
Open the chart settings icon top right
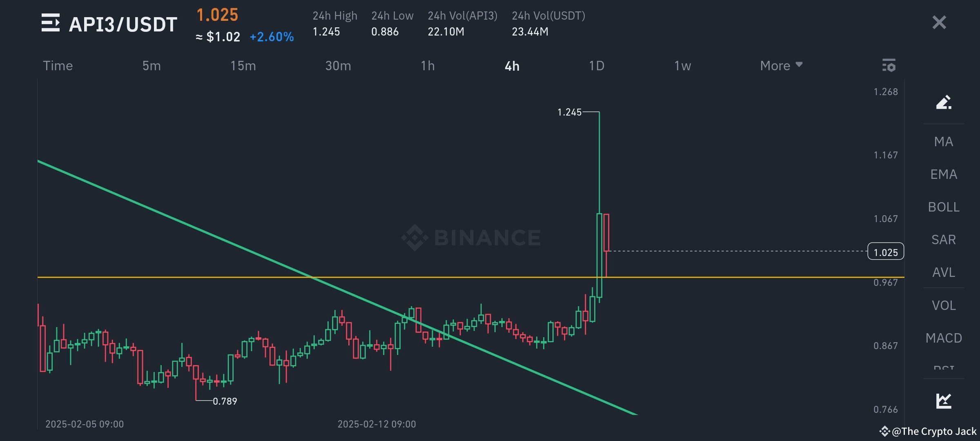click(x=889, y=65)
